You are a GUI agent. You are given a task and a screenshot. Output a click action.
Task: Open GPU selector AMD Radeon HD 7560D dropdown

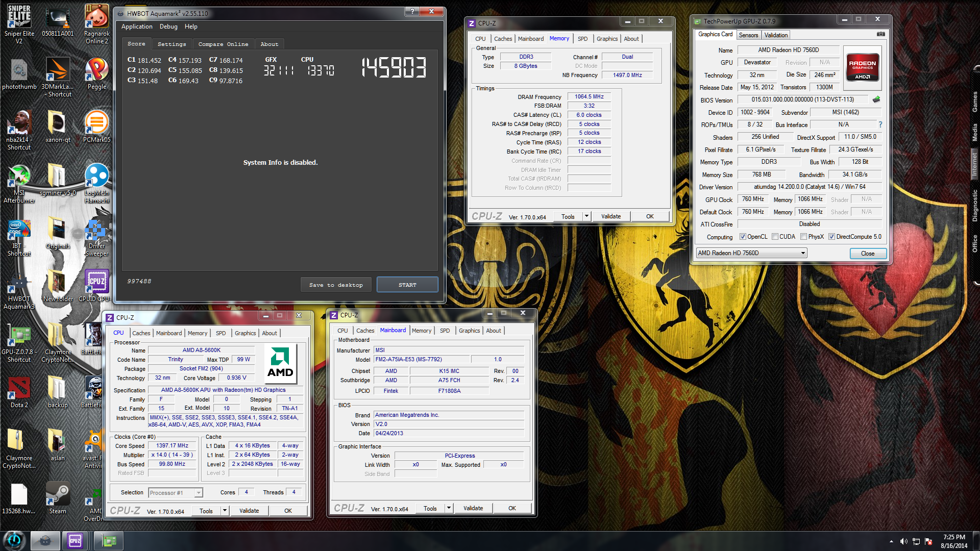tap(751, 253)
